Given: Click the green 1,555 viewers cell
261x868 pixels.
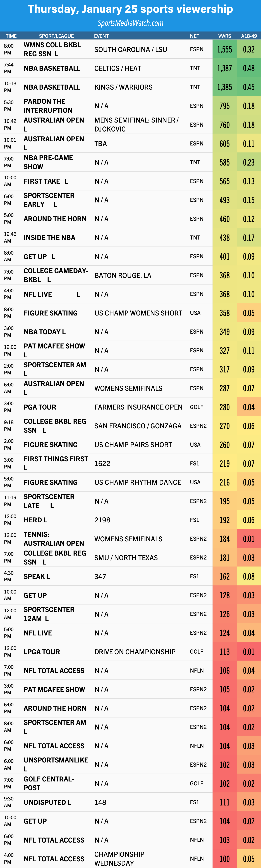Looking at the screenshot, I should (225, 49).
